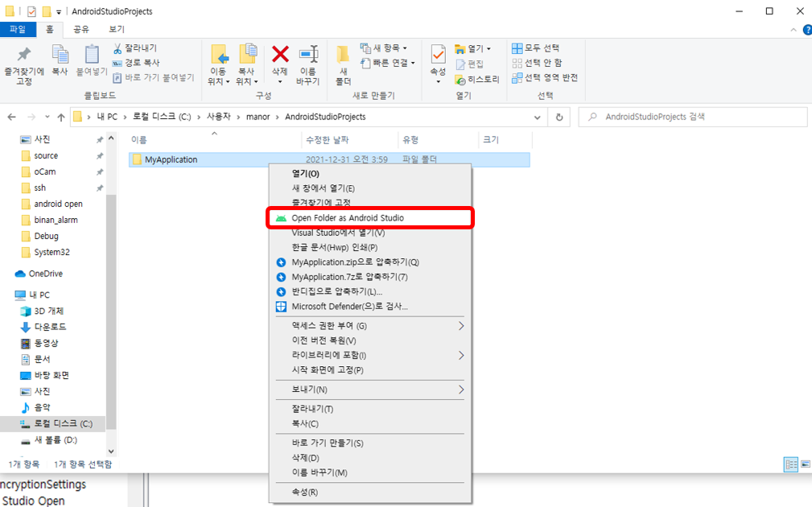Choose 바로 가기 만들기(S)
This screenshot has height=507, width=812.
[369, 443]
